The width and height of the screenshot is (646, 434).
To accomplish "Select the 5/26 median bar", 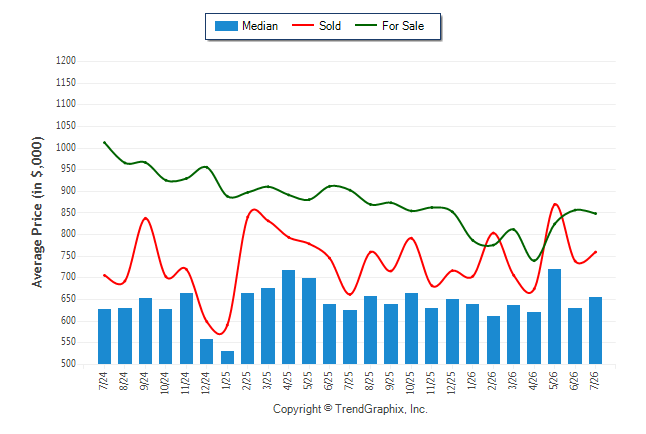I will pos(554,317).
